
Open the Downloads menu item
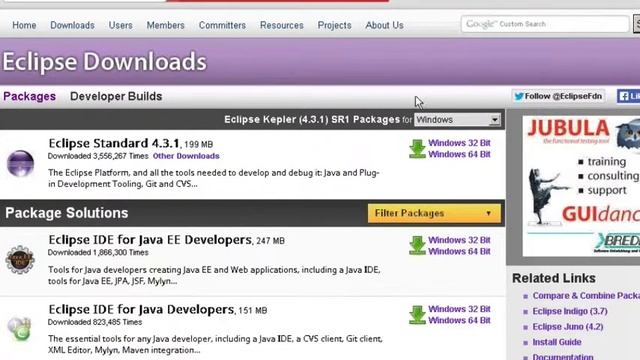click(x=72, y=25)
